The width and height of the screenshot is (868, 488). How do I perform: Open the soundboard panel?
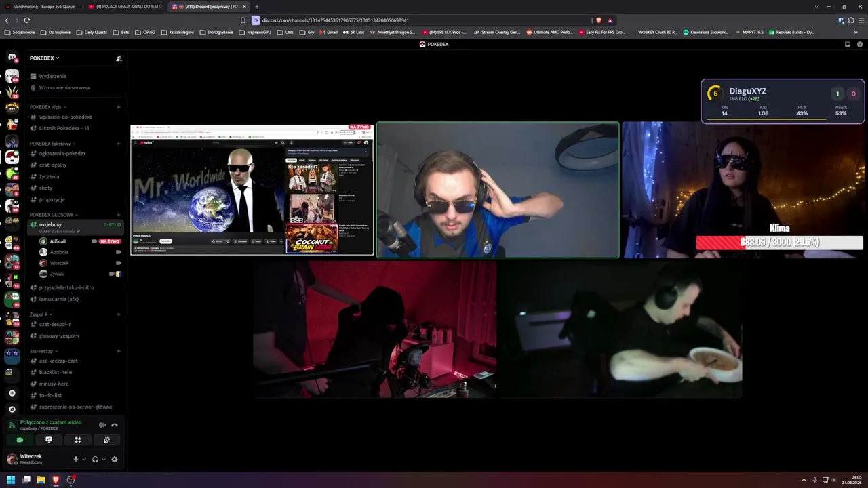point(106,440)
